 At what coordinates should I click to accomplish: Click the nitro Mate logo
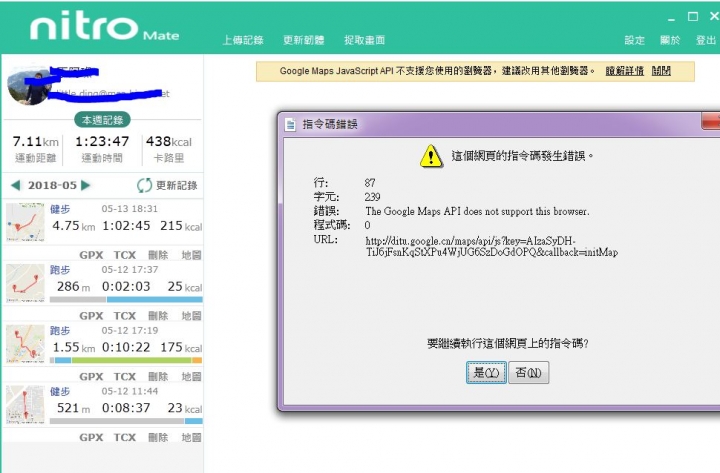tap(105, 26)
